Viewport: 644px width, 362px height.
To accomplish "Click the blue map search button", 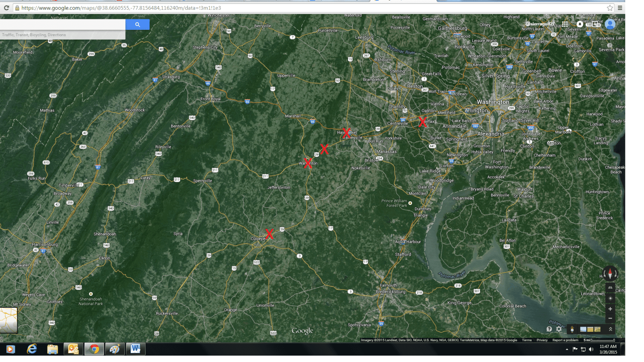I will [x=137, y=25].
